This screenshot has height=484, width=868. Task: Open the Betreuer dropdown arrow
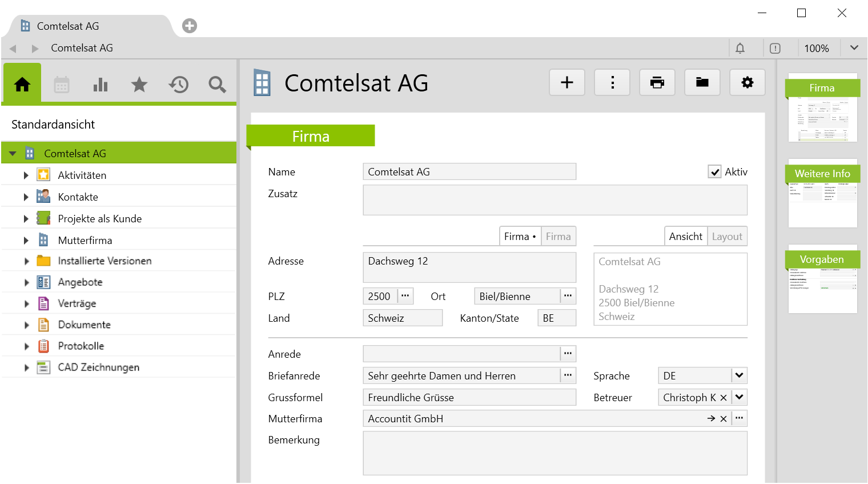pyautogui.click(x=739, y=397)
